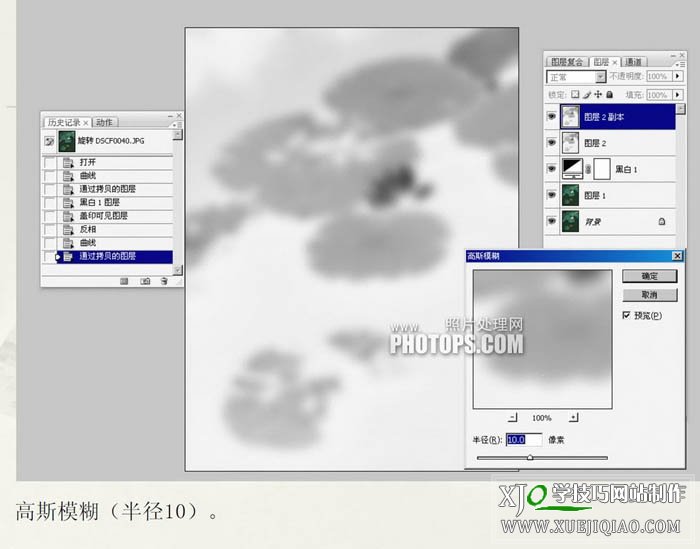The width and height of the screenshot is (700, 549).
Task: Click the 黑白 1 adjustment layer icon
Action: [571, 169]
